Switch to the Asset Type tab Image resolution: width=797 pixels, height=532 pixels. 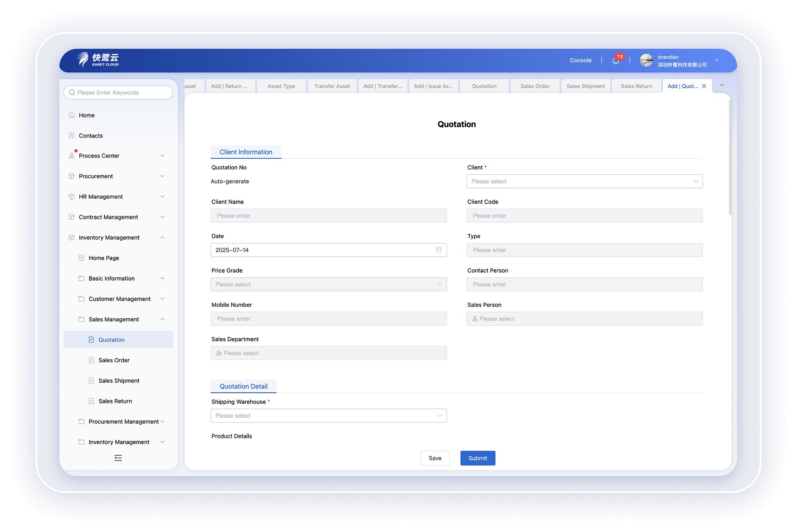click(x=281, y=86)
